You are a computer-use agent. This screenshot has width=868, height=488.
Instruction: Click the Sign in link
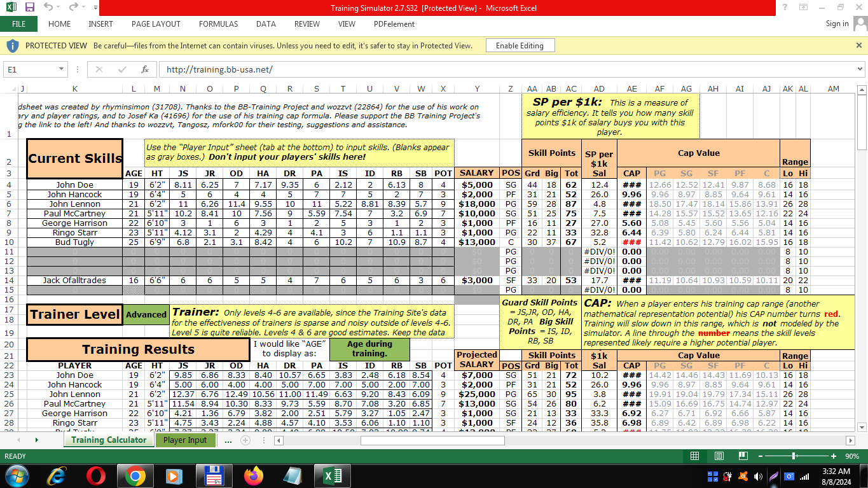(x=837, y=24)
